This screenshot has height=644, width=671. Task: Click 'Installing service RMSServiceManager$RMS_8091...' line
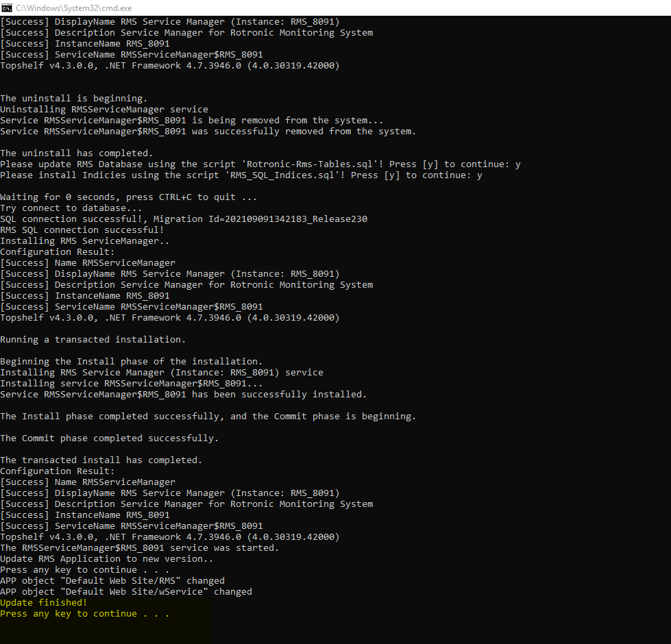coord(131,384)
